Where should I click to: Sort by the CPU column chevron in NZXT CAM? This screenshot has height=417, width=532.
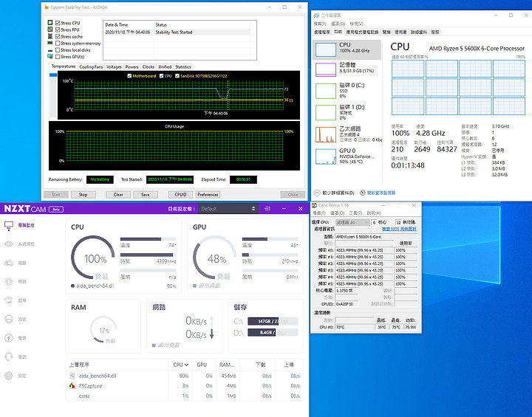tap(186, 365)
